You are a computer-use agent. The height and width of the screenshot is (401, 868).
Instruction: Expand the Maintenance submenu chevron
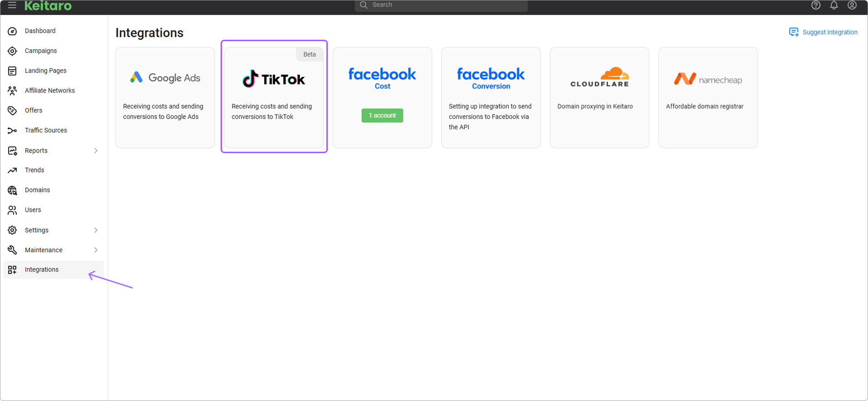pos(96,250)
